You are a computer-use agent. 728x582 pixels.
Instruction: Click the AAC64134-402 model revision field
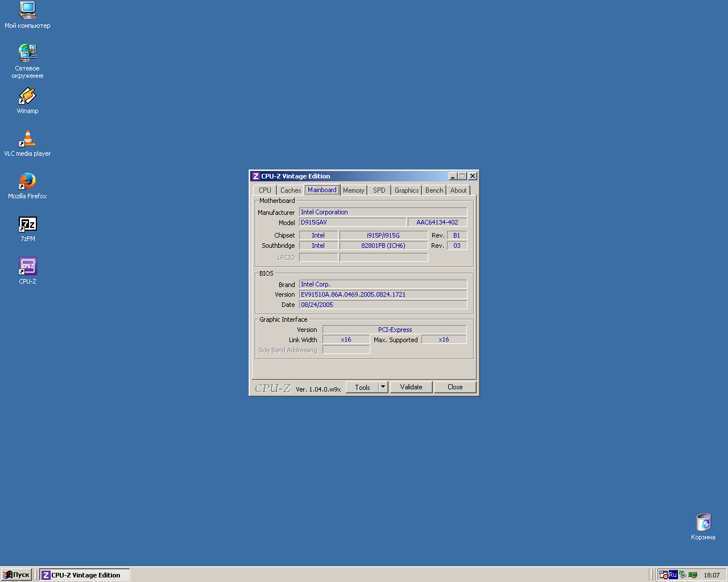(x=437, y=222)
